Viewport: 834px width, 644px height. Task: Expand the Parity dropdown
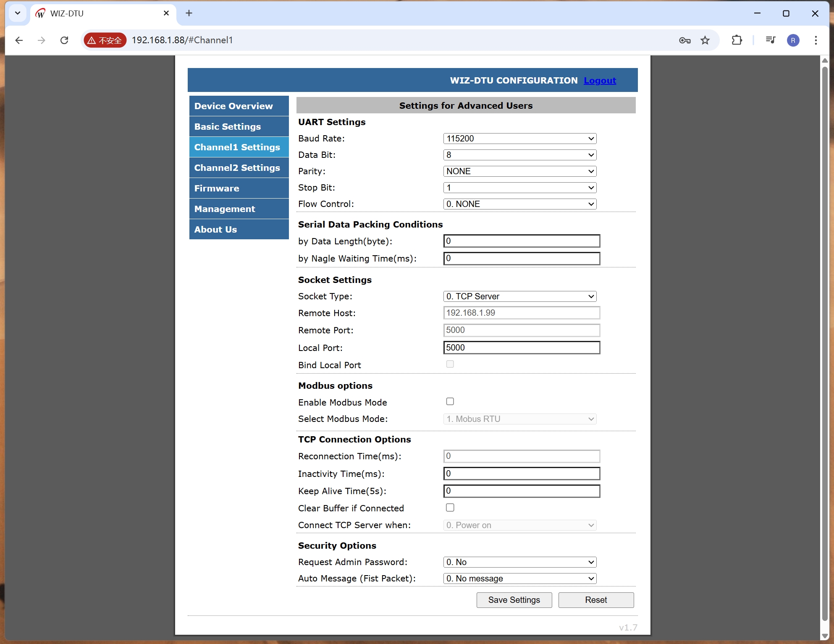(x=519, y=171)
